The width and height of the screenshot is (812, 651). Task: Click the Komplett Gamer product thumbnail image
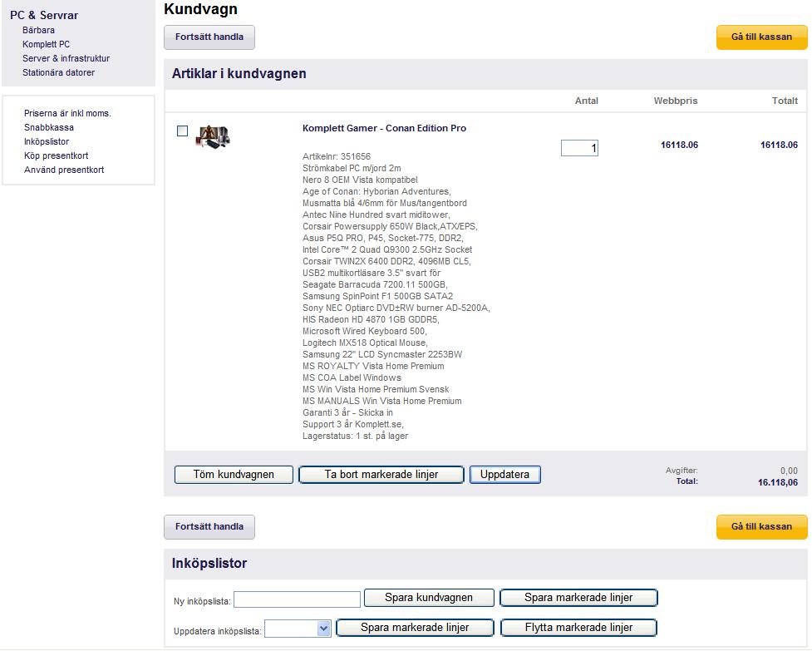pos(212,136)
